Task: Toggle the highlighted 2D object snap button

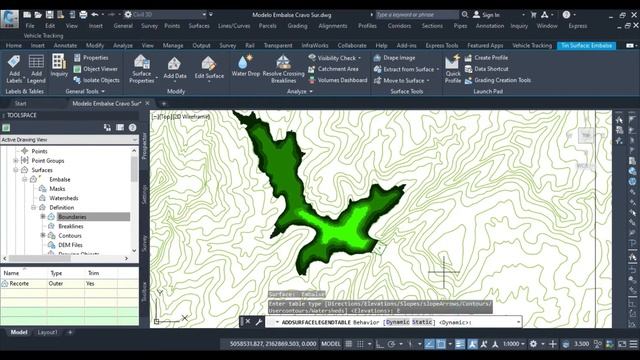Action: [x=441, y=344]
